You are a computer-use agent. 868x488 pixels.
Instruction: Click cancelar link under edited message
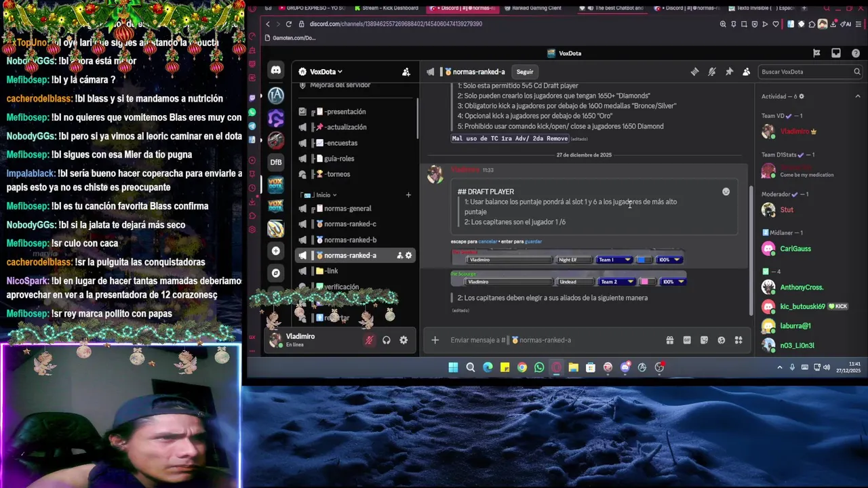(488, 241)
